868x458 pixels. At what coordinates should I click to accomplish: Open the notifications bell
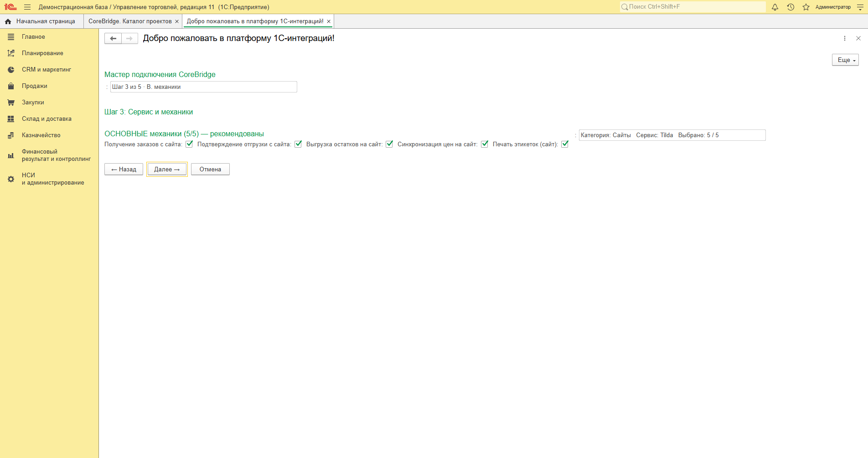coord(775,7)
